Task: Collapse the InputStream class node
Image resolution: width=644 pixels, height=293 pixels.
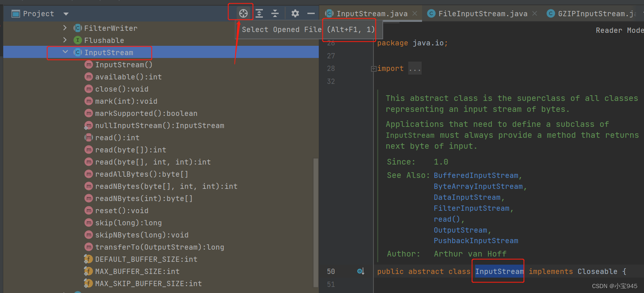Action: [x=65, y=52]
